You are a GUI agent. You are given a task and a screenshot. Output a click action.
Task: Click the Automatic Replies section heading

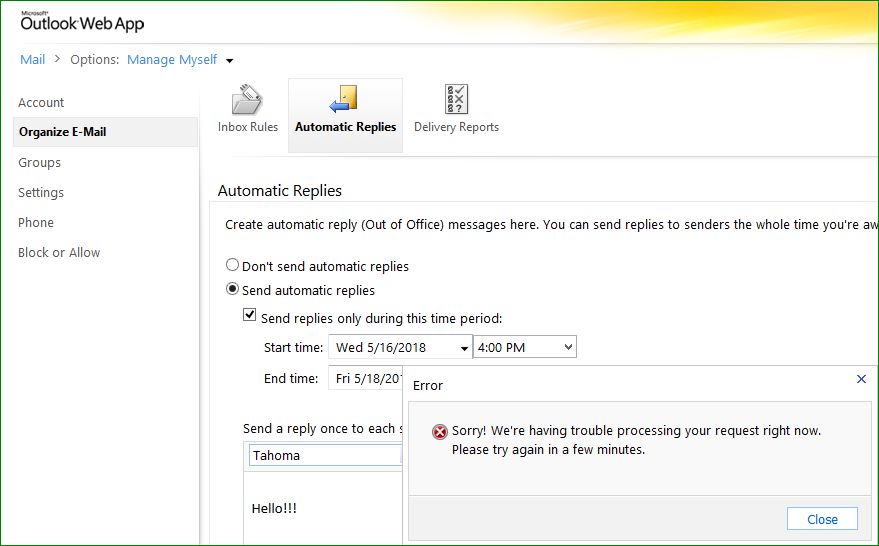pos(280,191)
